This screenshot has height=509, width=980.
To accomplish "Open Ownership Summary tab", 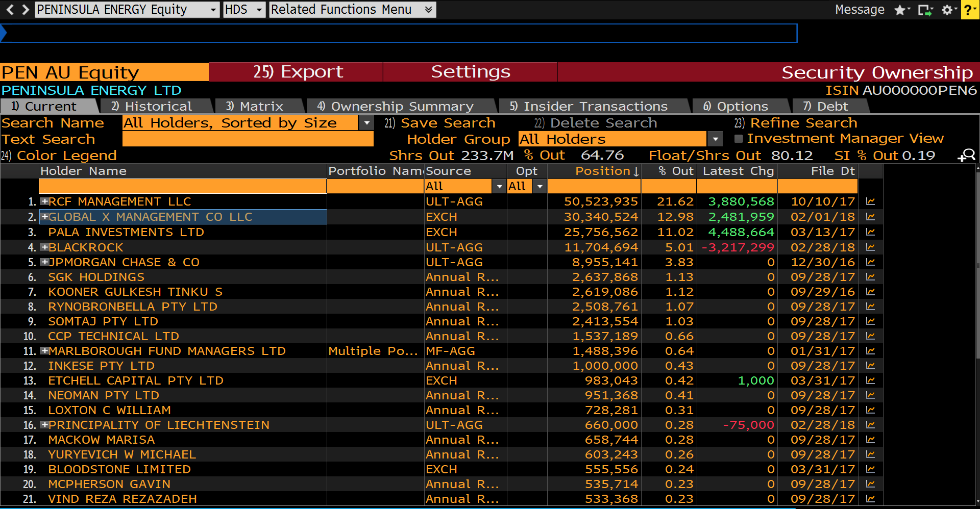I will [401, 106].
